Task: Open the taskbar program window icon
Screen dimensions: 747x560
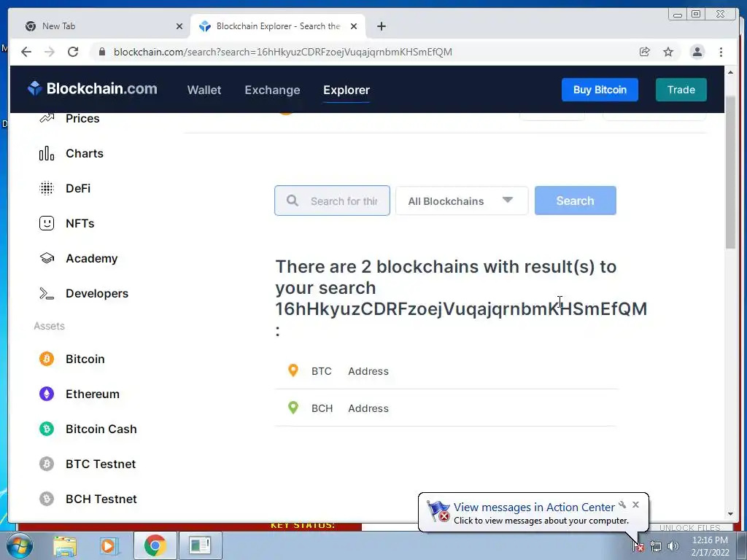Action: (x=200, y=545)
